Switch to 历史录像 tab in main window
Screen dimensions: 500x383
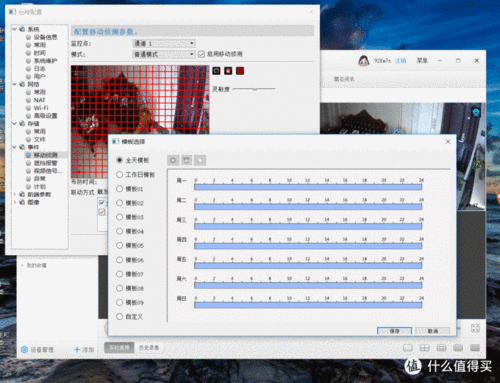[149, 348]
